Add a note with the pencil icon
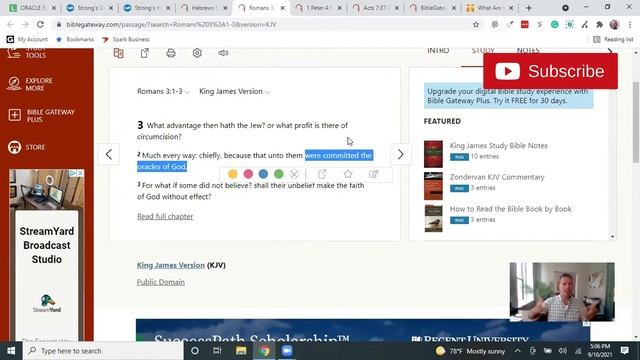The width and height of the screenshot is (640, 360). tap(373, 174)
